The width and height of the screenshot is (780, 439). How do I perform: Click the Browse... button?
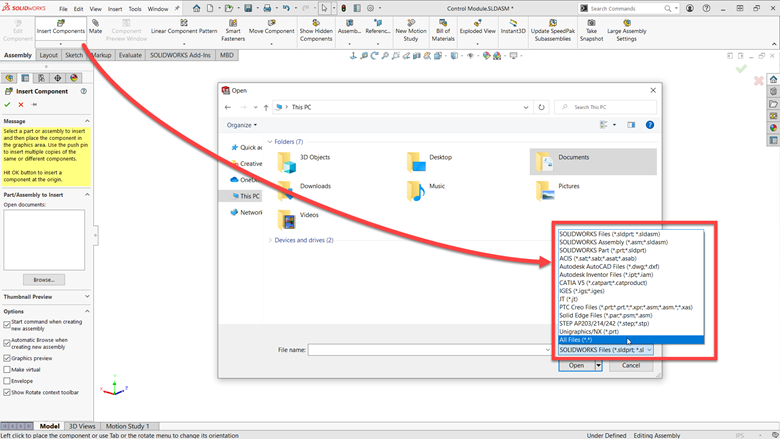[x=44, y=280]
